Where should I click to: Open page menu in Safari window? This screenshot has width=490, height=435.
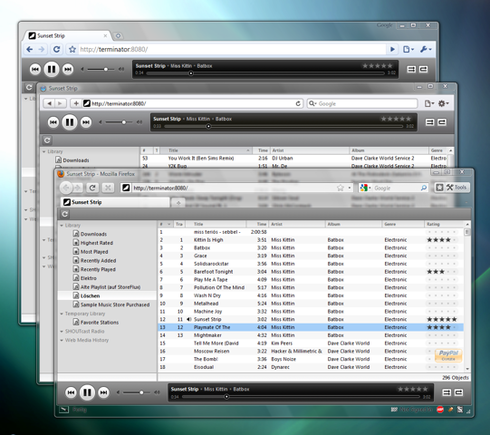(429, 104)
